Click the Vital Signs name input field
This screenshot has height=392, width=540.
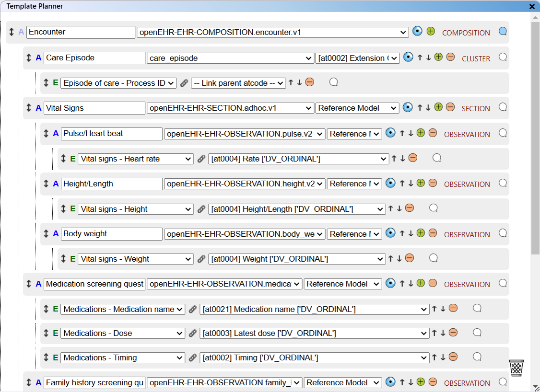(x=95, y=108)
